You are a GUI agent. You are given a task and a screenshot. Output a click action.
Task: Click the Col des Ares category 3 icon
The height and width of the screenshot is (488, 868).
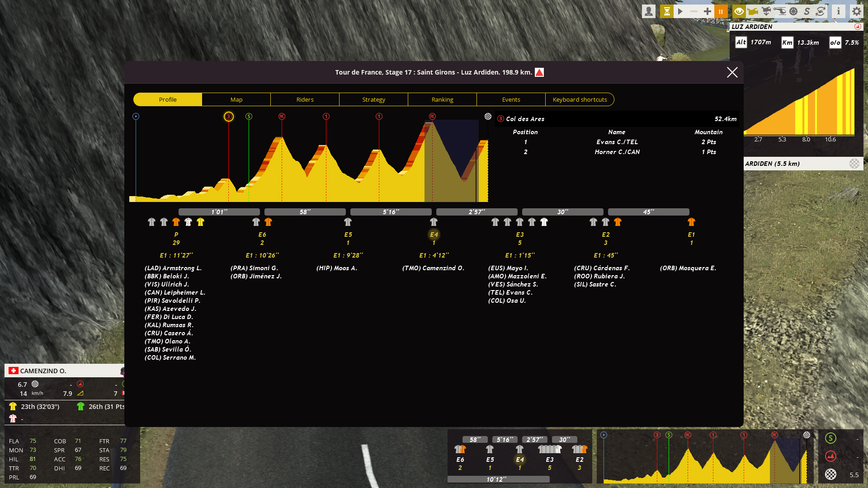click(500, 119)
